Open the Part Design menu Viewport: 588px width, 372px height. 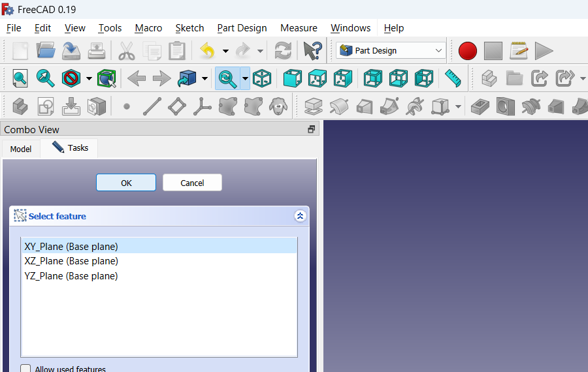click(242, 28)
